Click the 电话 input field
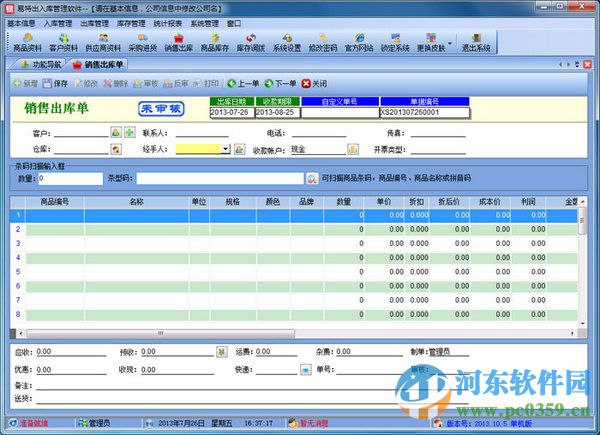This screenshot has height=435, width=600. [x=319, y=133]
